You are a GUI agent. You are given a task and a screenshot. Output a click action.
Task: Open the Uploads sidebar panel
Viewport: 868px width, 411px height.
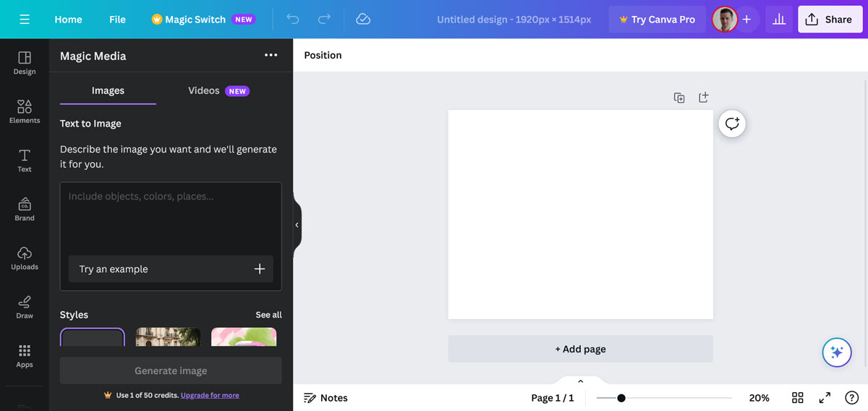click(25, 258)
